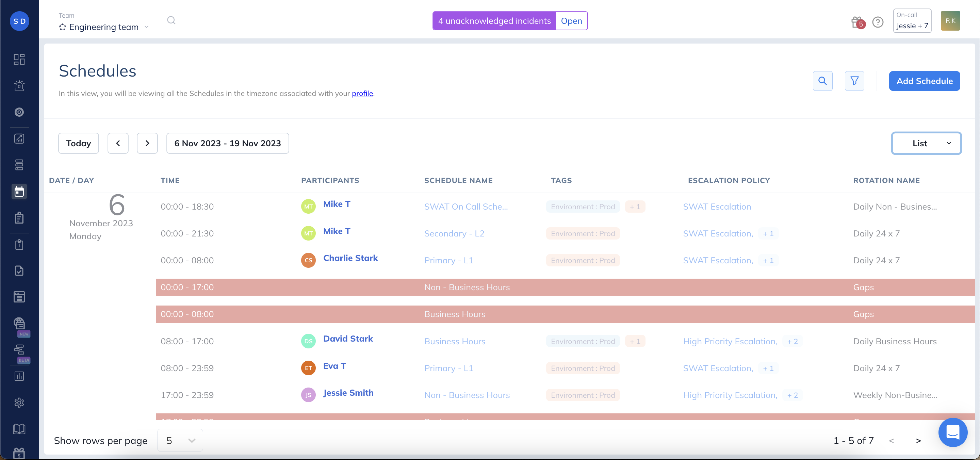Open the SWAT Escalation policy link
Screen dimensions: 980x460
(717, 207)
